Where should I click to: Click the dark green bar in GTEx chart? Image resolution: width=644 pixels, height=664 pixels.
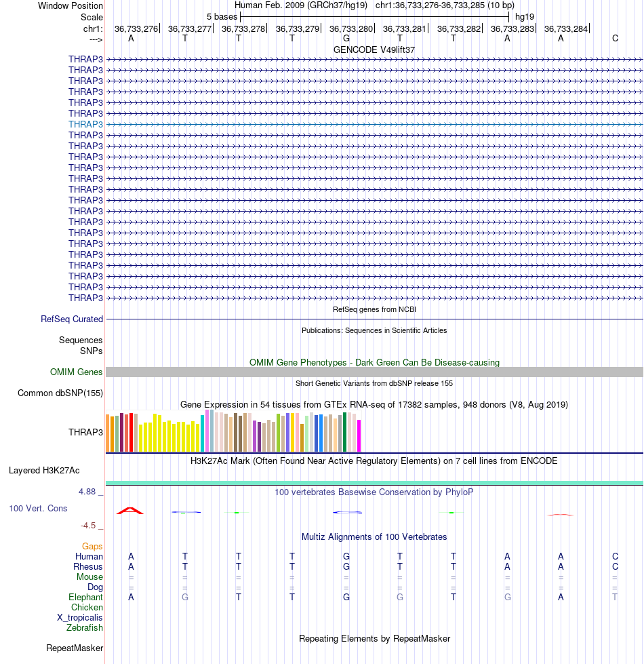(344, 432)
